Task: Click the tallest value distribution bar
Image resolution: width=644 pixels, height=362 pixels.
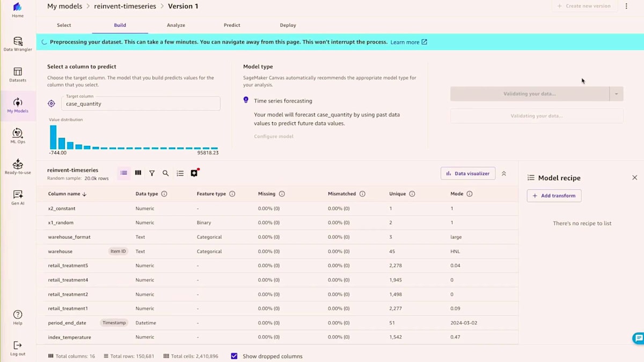Action: pyautogui.click(x=53, y=137)
